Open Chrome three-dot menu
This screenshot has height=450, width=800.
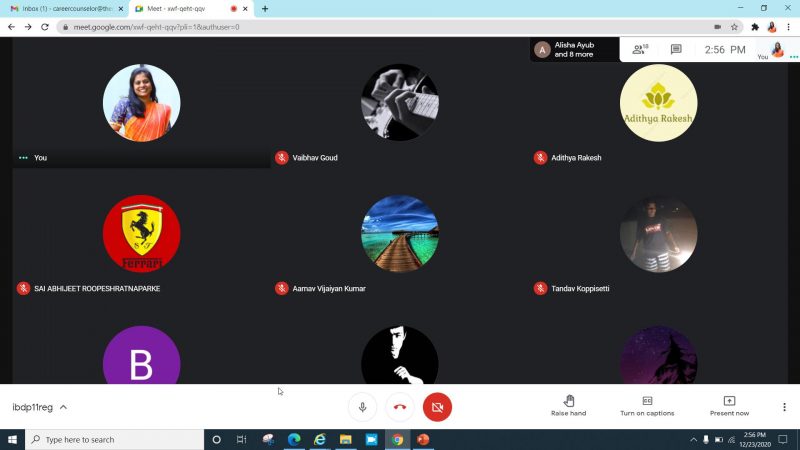pyautogui.click(x=788, y=27)
